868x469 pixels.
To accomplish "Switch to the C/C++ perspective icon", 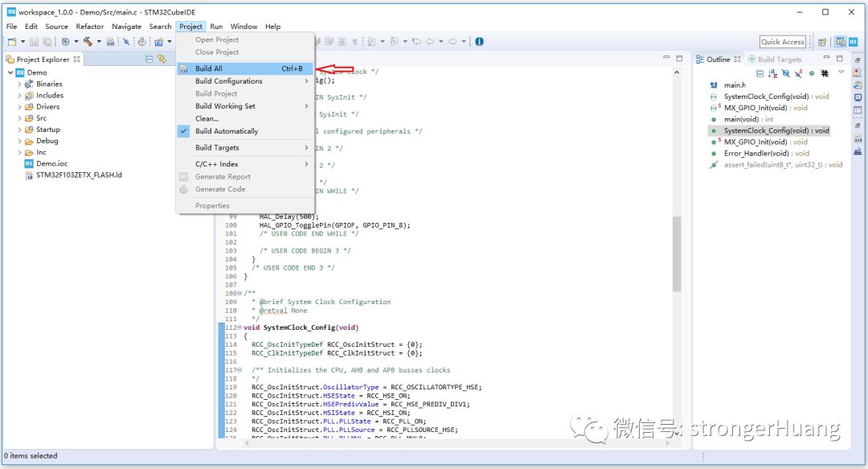I will point(841,42).
